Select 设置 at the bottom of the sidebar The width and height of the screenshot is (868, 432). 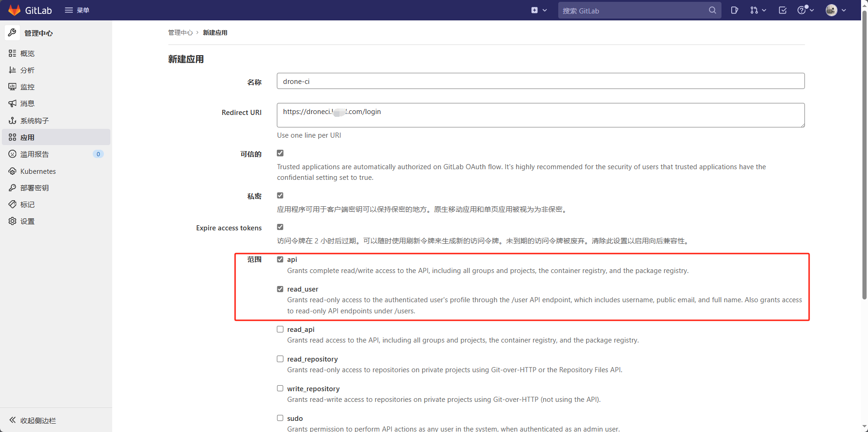tap(27, 221)
